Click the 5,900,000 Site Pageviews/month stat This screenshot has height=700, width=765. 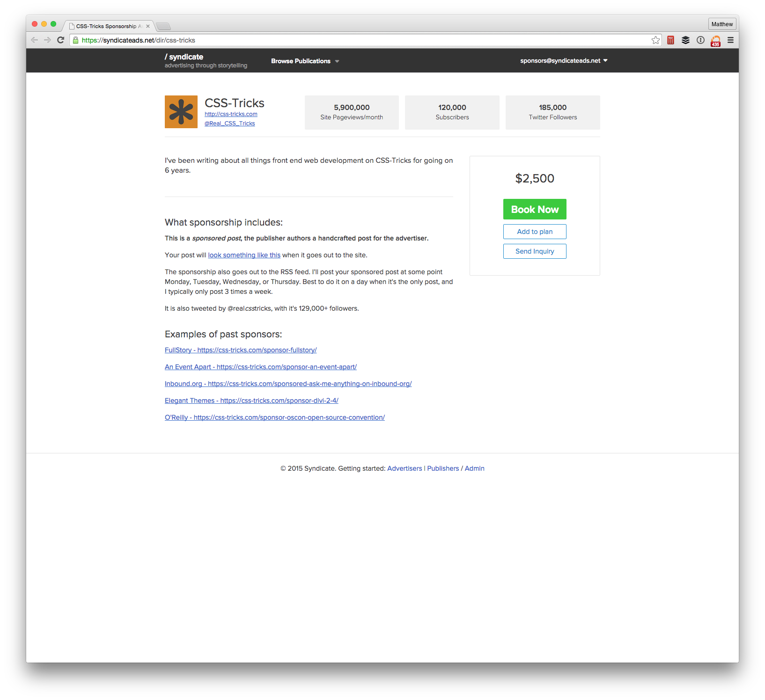click(x=352, y=112)
